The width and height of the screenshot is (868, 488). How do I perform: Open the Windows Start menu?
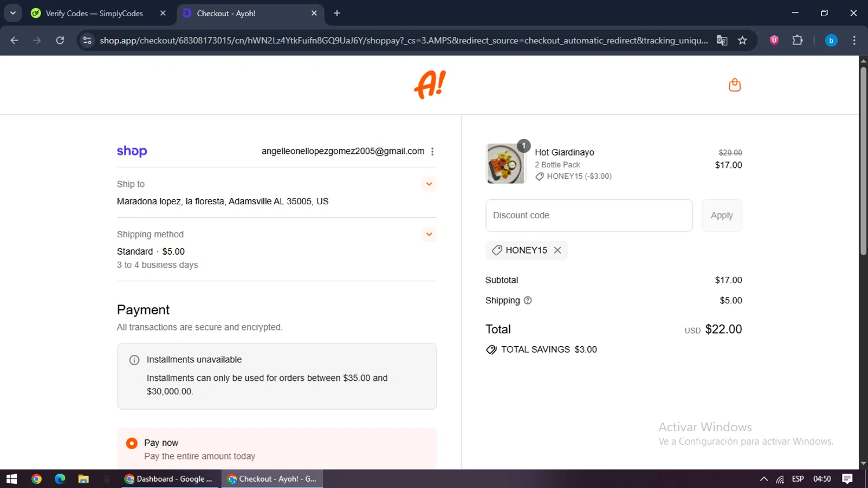12,479
